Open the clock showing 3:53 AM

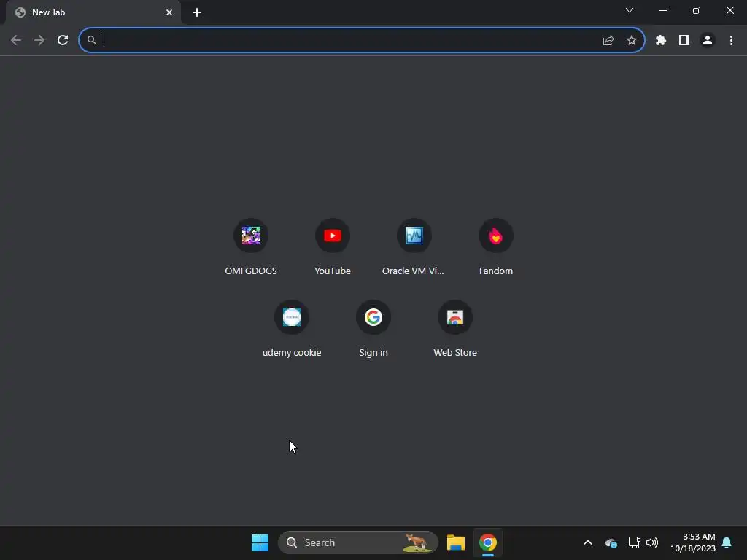tap(693, 542)
